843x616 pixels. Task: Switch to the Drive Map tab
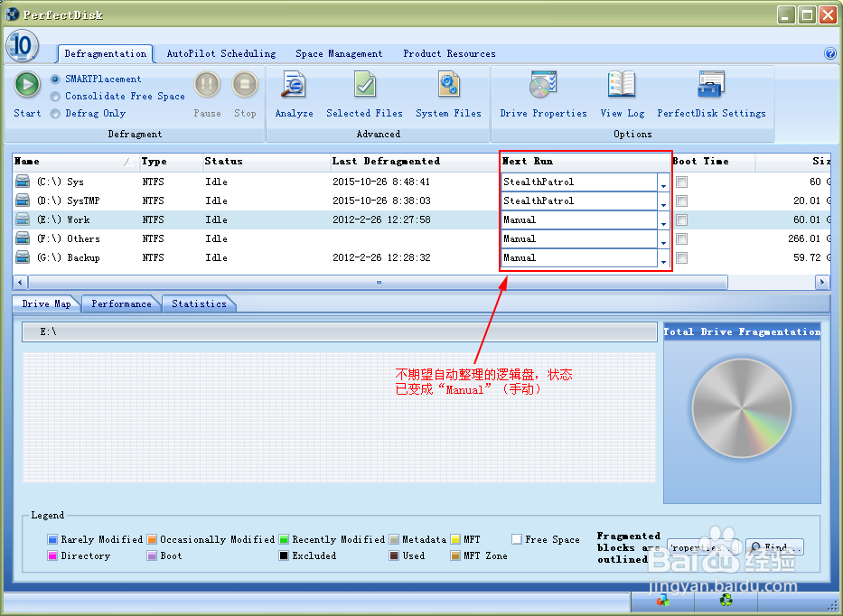coord(46,303)
